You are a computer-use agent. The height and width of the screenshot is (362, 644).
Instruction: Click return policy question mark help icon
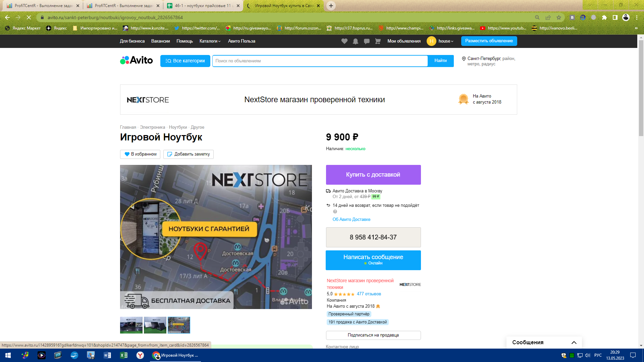[x=335, y=212]
